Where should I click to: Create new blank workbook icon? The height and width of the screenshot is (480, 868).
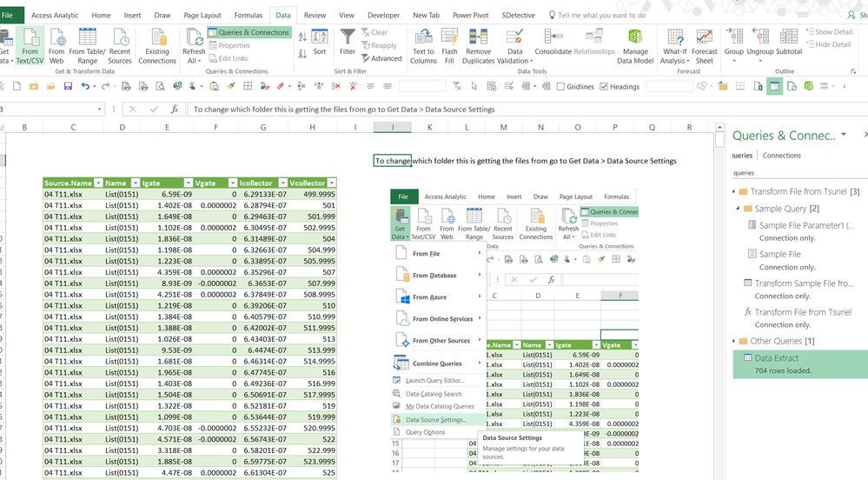[x=17, y=86]
